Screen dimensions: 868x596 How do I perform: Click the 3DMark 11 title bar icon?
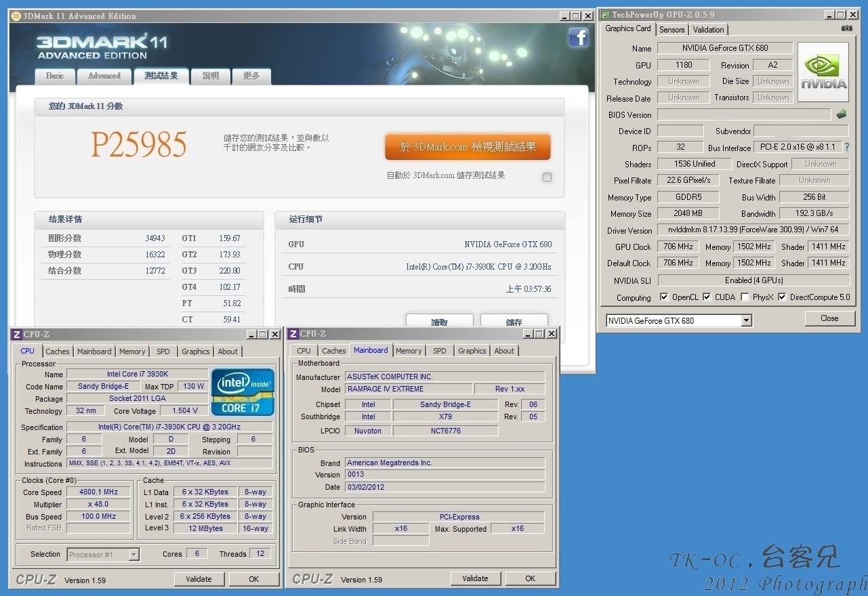coord(16,16)
